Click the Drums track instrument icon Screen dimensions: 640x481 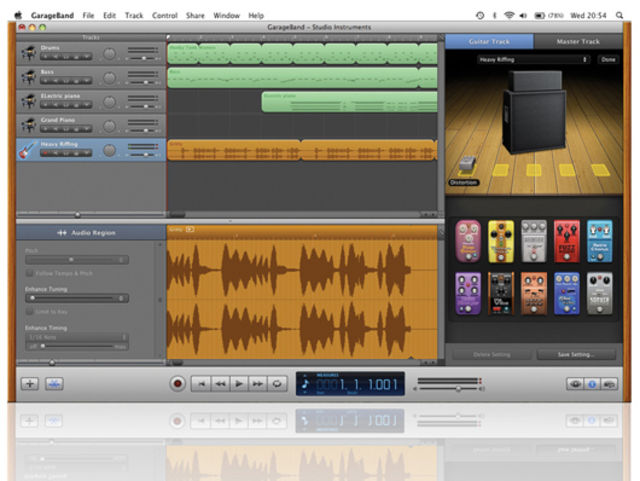(29, 53)
